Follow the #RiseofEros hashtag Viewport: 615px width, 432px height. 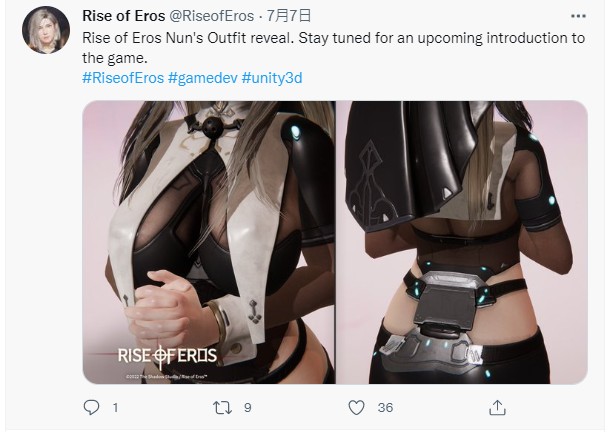[x=123, y=78]
